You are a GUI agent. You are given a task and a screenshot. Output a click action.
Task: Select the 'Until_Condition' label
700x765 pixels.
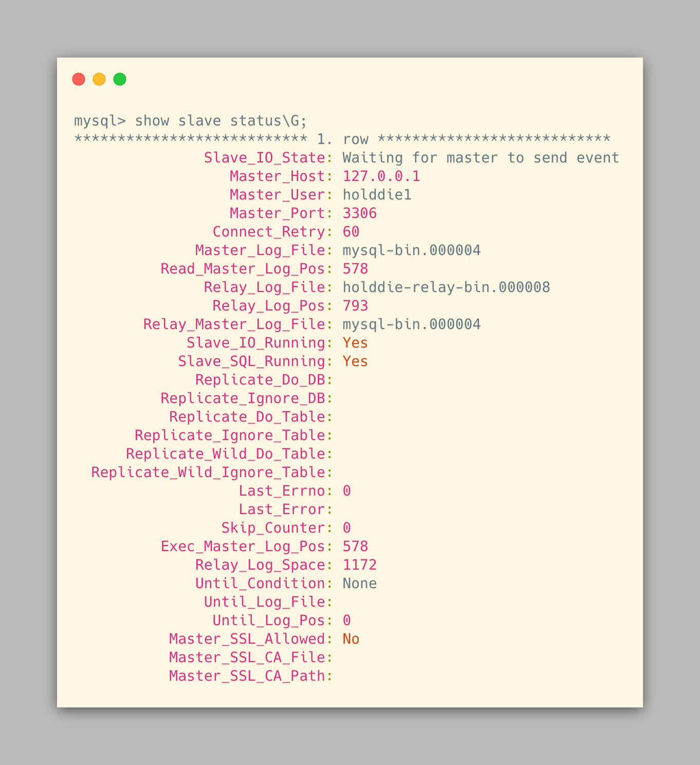pyautogui.click(x=260, y=584)
